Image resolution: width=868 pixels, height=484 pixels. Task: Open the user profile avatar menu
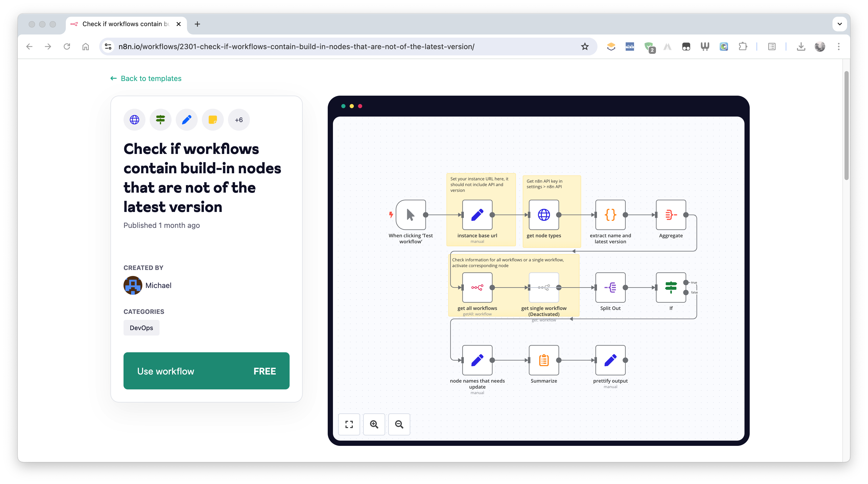pos(820,47)
